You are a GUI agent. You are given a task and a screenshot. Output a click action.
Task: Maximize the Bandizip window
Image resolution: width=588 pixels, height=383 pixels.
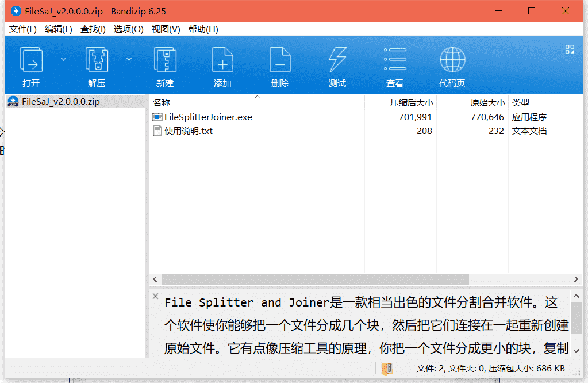click(x=531, y=11)
